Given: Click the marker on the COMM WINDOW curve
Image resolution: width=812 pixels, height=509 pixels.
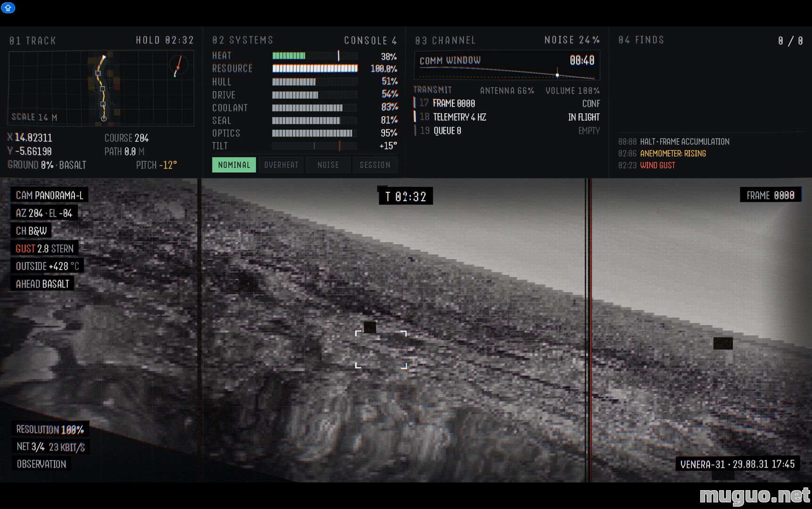Looking at the screenshot, I should (557, 74).
